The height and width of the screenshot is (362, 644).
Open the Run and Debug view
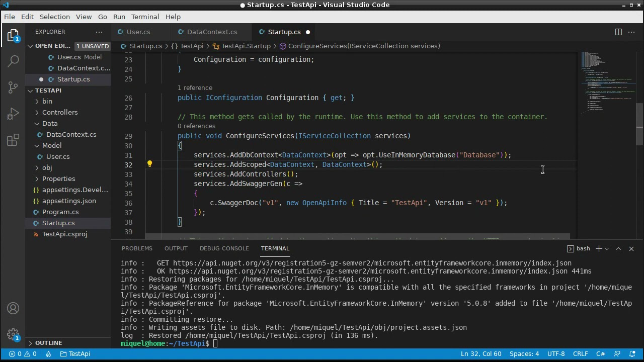click(14, 114)
